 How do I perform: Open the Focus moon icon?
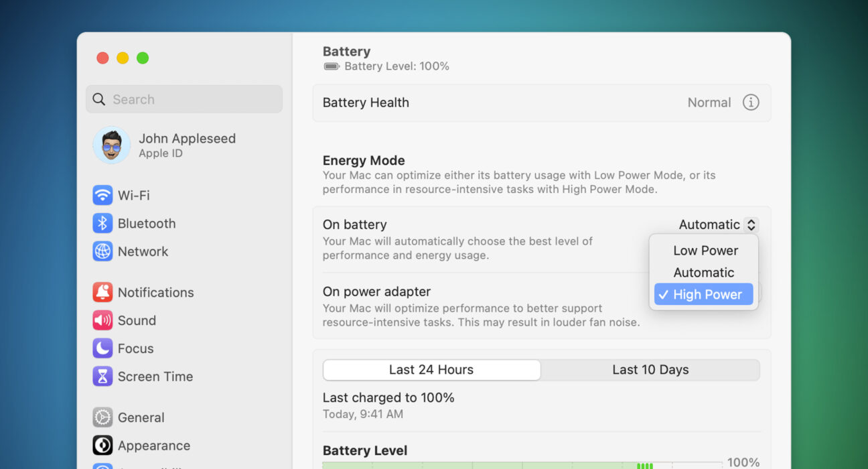[x=102, y=348]
